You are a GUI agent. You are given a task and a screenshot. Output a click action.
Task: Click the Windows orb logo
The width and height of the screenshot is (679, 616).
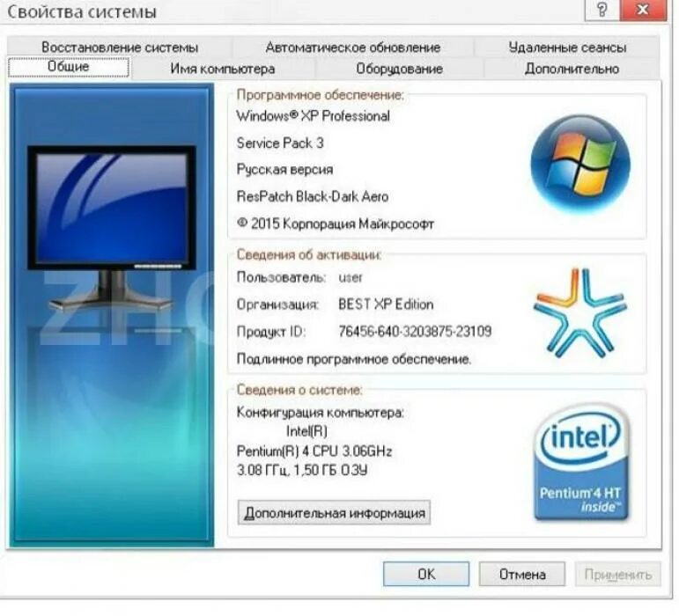pos(580,164)
